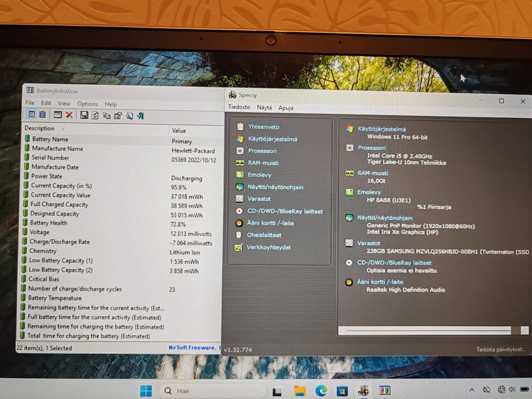Select Yhteenveto in Speccy sidebar
532x399 pixels.
(x=264, y=127)
